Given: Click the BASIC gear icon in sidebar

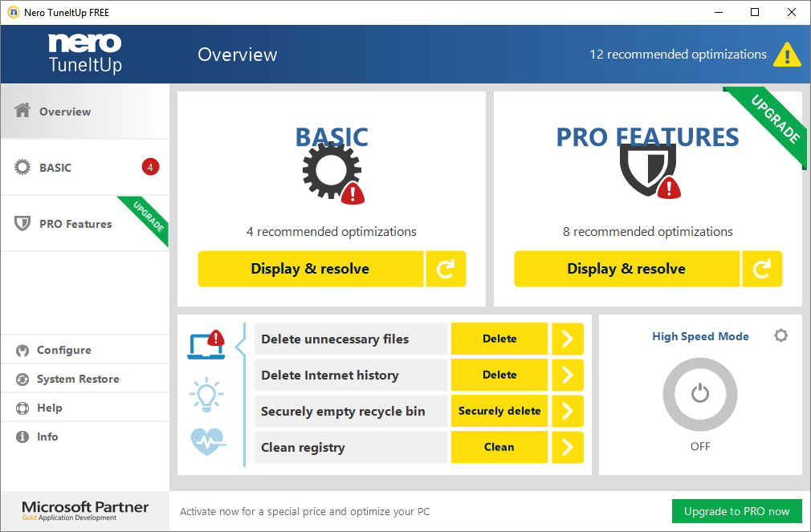Looking at the screenshot, I should (22, 167).
